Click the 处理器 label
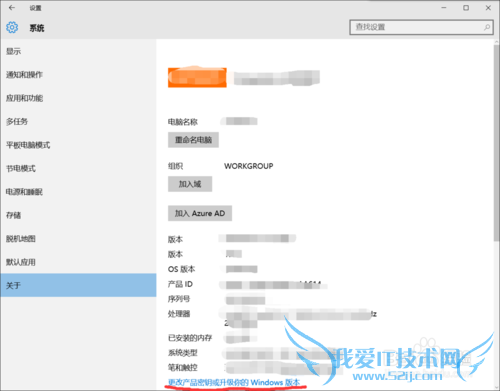500x391 pixels. click(179, 314)
